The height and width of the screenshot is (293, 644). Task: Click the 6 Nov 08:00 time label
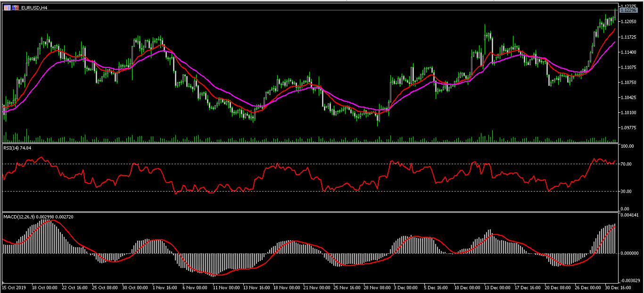tap(195, 287)
